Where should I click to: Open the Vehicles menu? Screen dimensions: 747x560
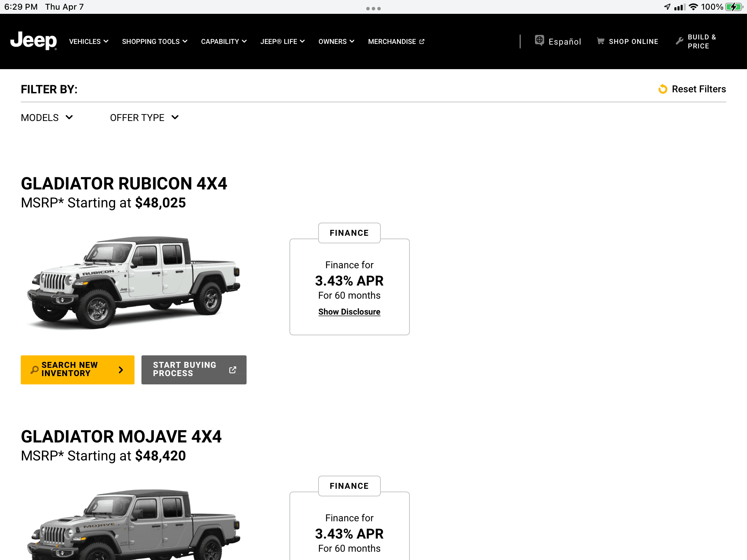click(x=89, y=41)
